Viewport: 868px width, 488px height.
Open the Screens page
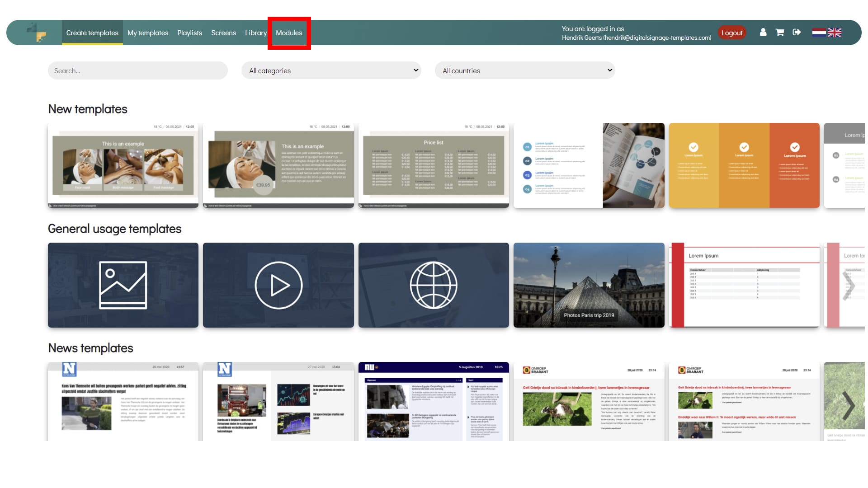tap(223, 33)
